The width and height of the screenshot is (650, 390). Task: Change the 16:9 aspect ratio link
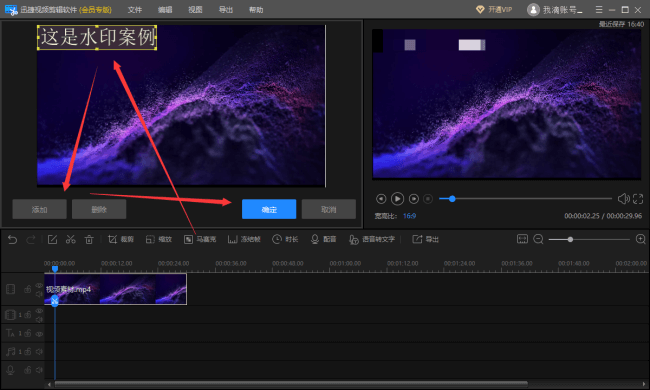[409, 216]
